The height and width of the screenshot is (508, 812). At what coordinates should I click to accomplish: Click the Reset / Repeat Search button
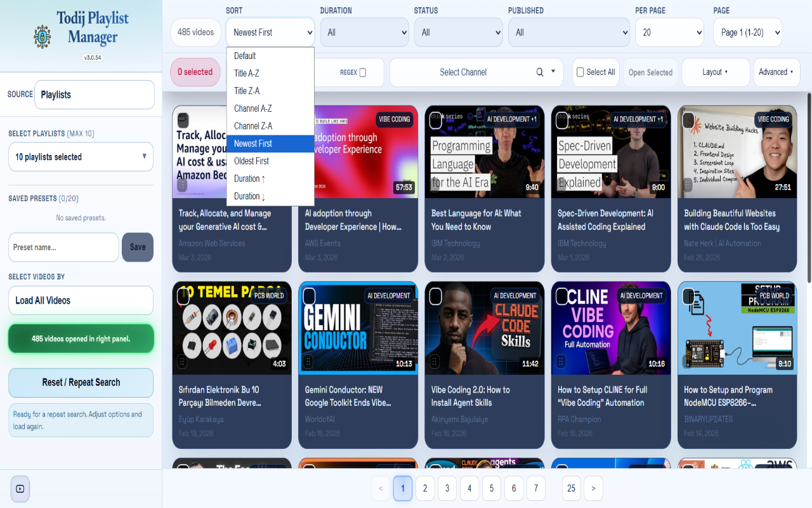(x=81, y=382)
